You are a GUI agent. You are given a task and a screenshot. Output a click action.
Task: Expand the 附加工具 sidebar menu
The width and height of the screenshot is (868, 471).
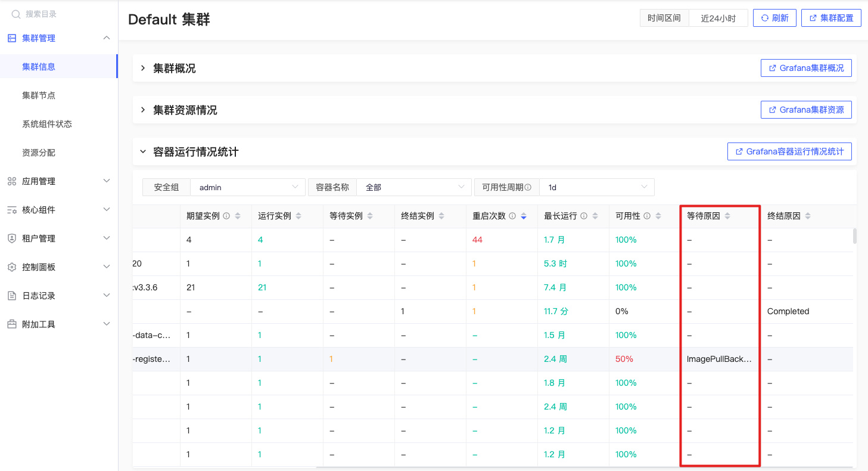click(x=107, y=324)
